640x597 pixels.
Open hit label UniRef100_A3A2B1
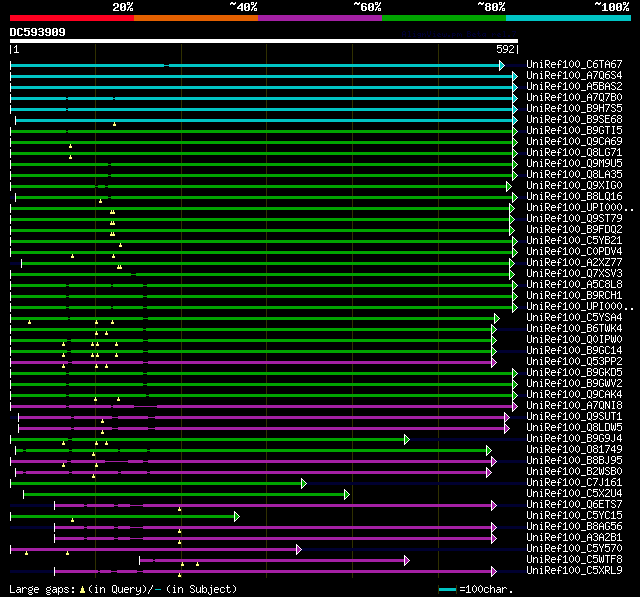574,538
